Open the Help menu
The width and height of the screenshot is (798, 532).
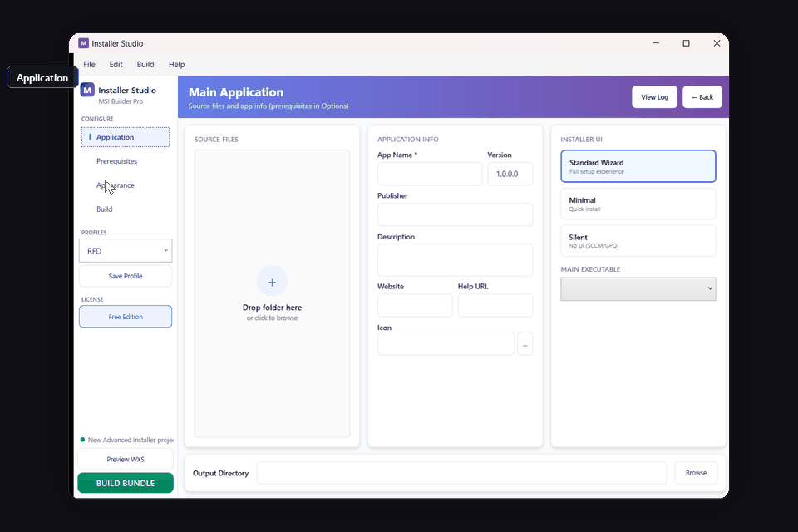(176, 64)
